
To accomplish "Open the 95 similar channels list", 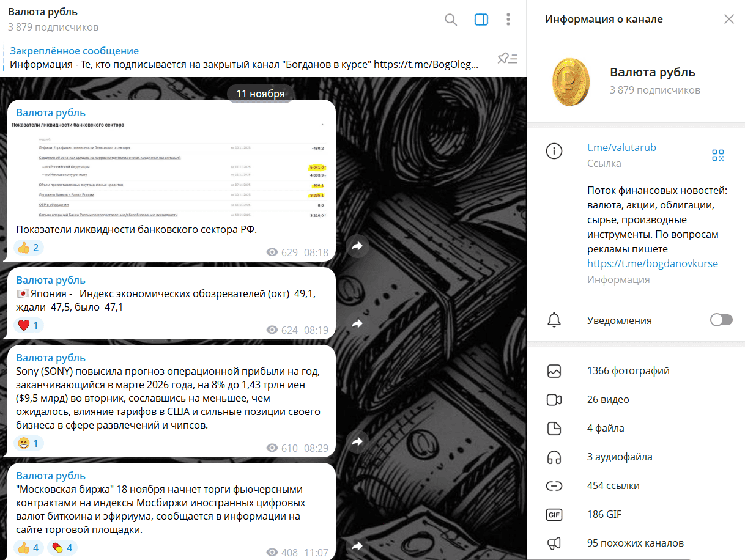I will [x=635, y=543].
